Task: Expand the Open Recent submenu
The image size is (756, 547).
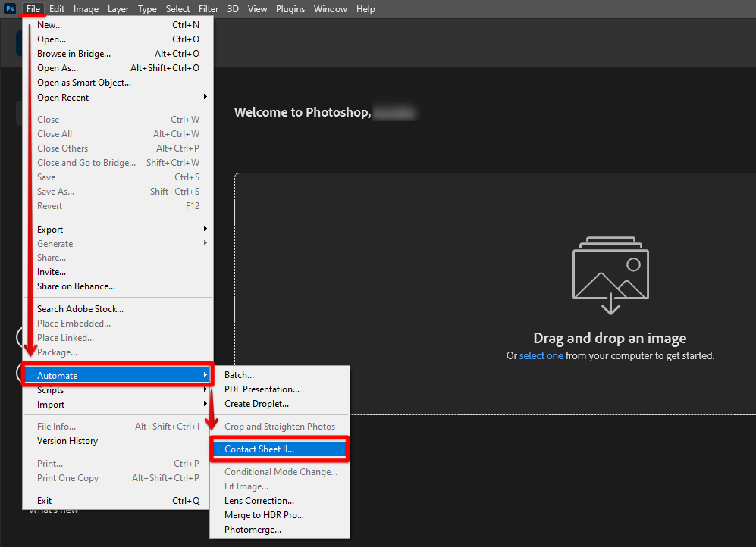Action: click(x=118, y=97)
